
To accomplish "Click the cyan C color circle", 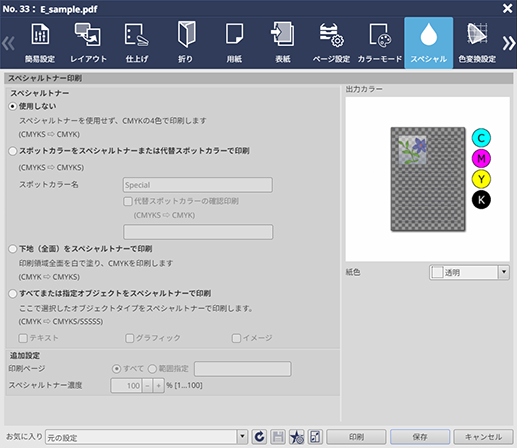I will coord(481,138).
